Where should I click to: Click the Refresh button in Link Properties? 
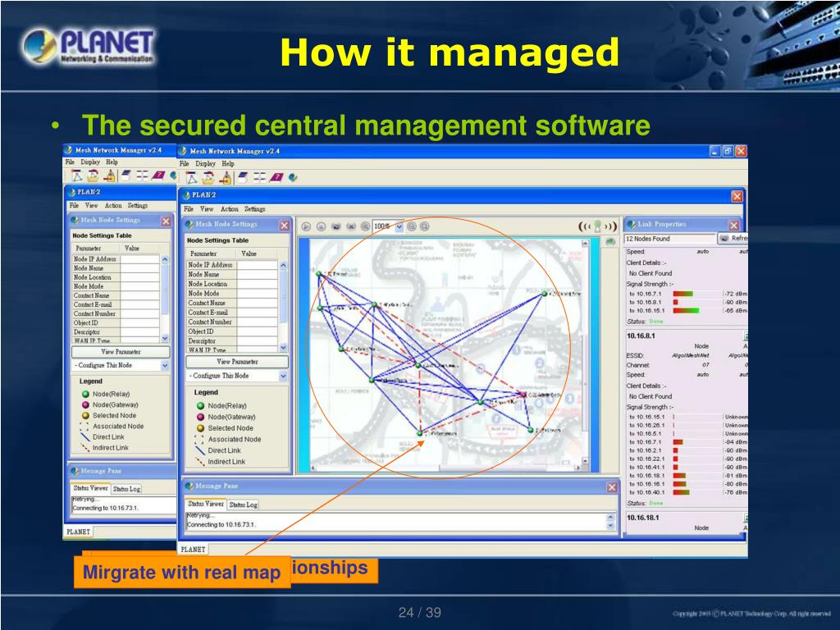point(733,239)
